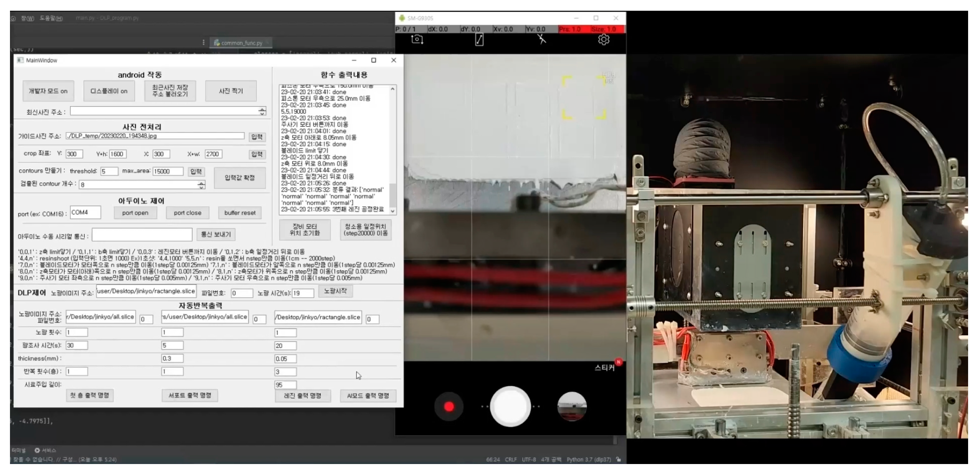This screenshot has width=980, height=474.
Task: Click the 아두이노 수동 시리얼 통신 input field
Action: (142, 235)
